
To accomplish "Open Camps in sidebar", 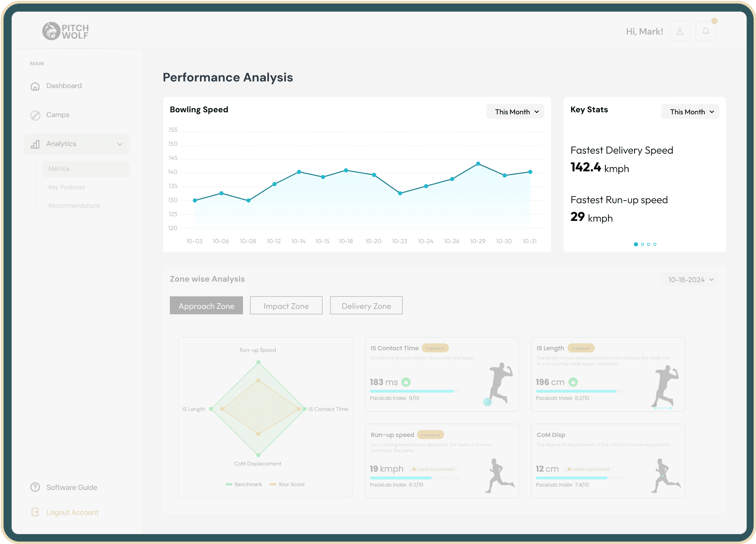I will (58, 115).
